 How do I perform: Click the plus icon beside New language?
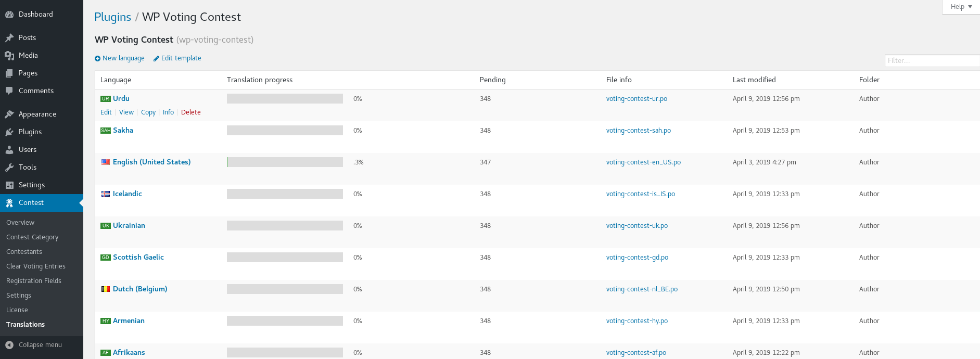tap(97, 59)
